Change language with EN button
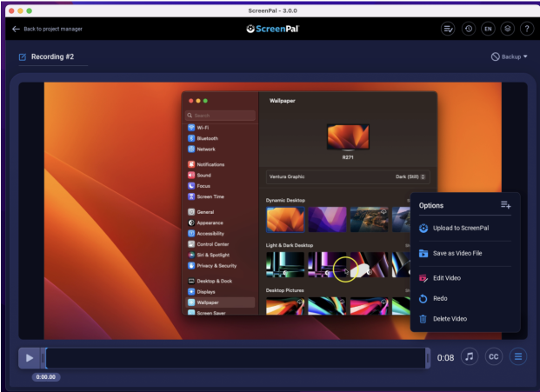Screen dimensions: 540x392 pos(488,29)
